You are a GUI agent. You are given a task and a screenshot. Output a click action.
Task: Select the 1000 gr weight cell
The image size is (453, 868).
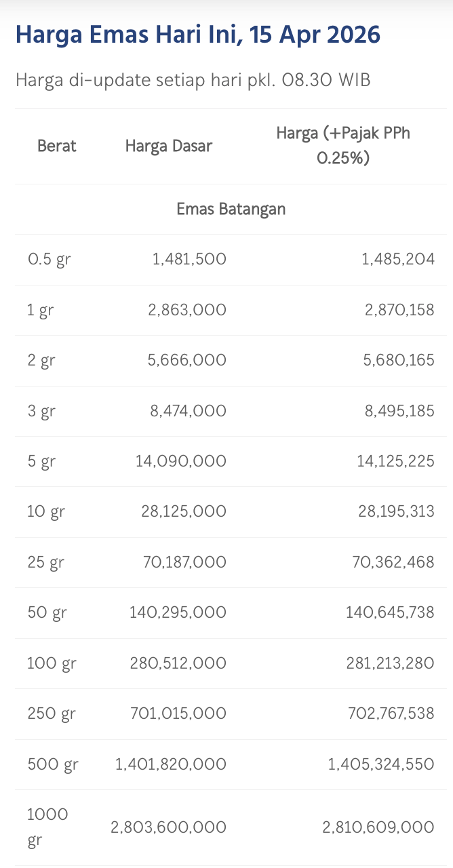tap(47, 827)
